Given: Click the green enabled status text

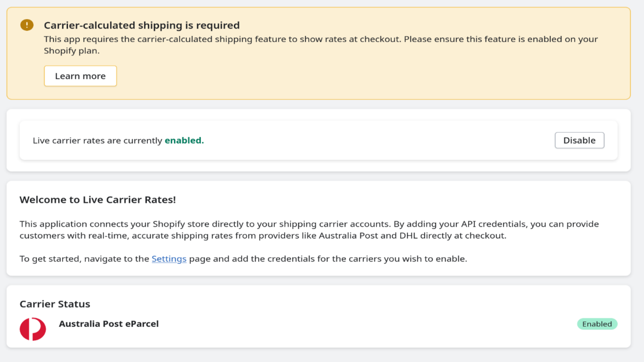Looking at the screenshot, I should click(184, 140).
